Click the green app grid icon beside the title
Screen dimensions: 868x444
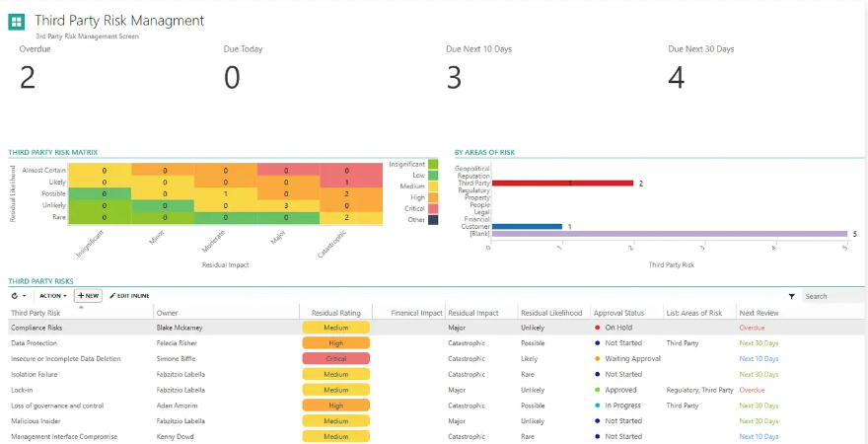pos(16,22)
